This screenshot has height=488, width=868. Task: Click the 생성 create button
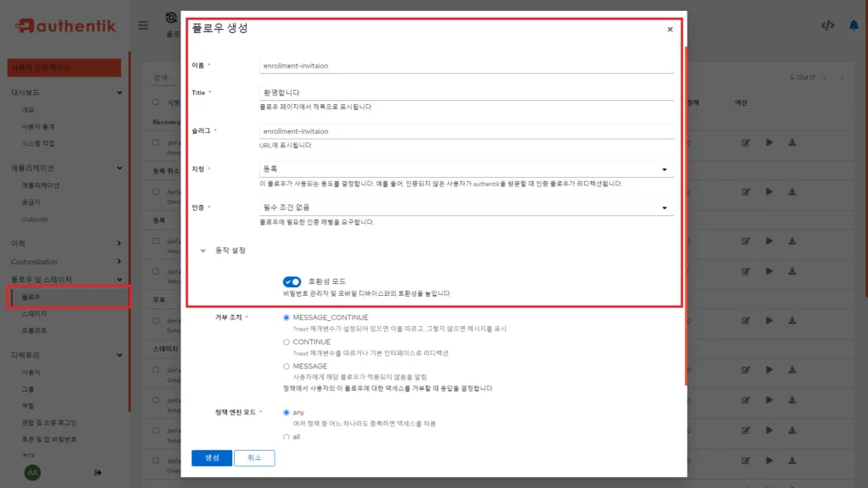[210, 457]
